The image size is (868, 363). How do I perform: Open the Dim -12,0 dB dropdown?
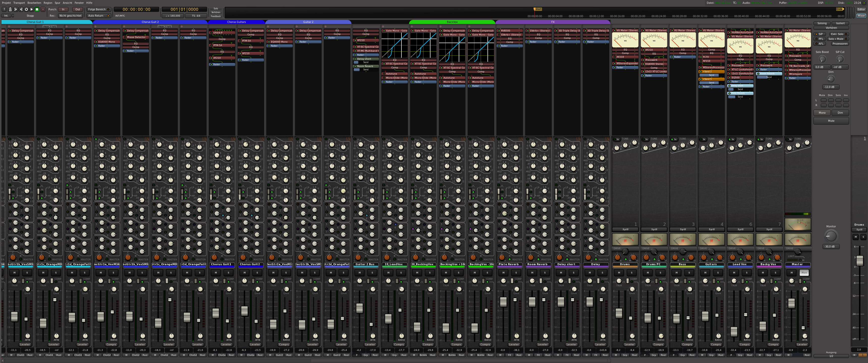click(831, 87)
